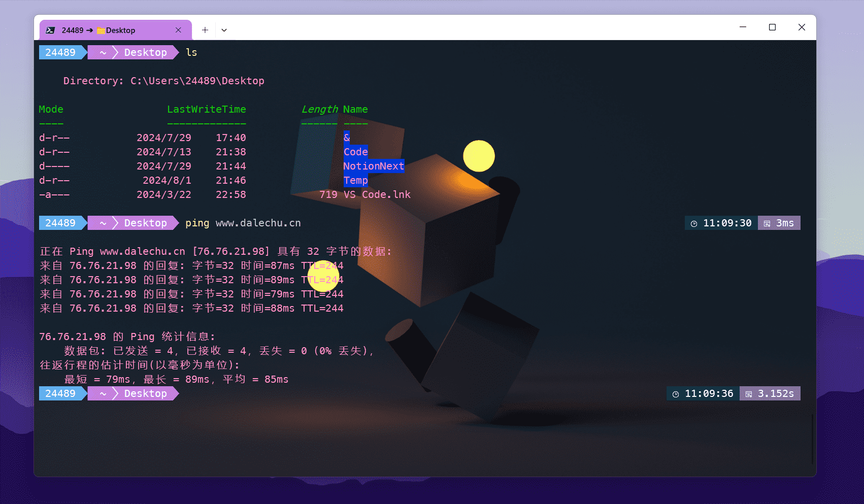Click the 'ping www.dalechu.cn' command
Viewport: 864px width, 504px height.
[x=243, y=223]
